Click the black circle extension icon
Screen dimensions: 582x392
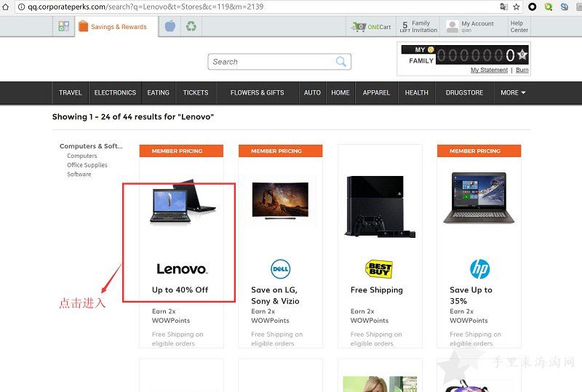click(533, 7)
